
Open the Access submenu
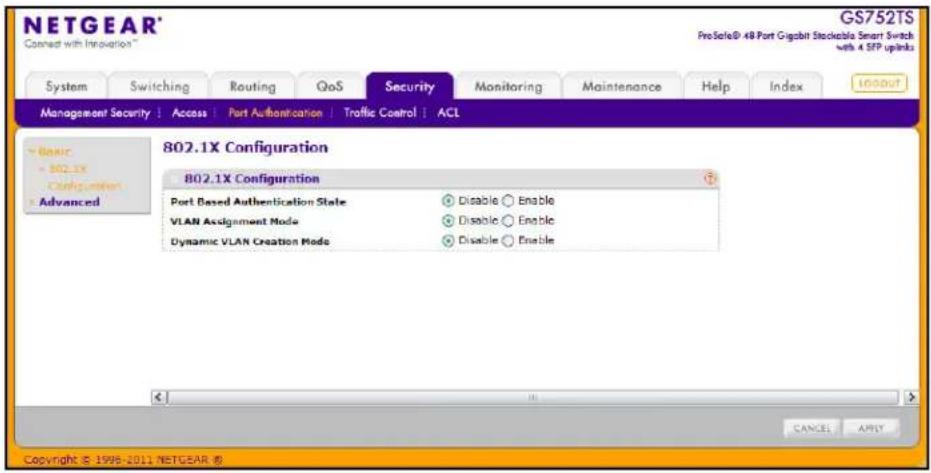(x=189, y=113)
